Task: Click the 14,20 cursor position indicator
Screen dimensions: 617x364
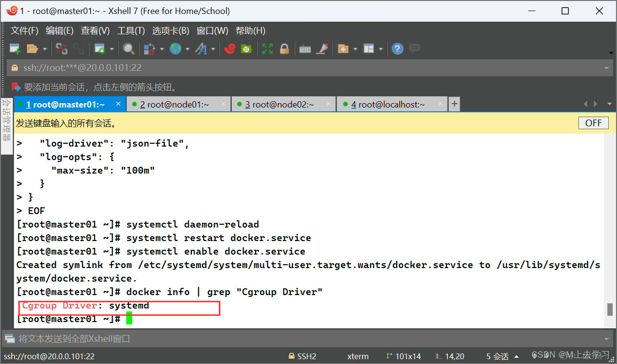Action: pos(449,356)
